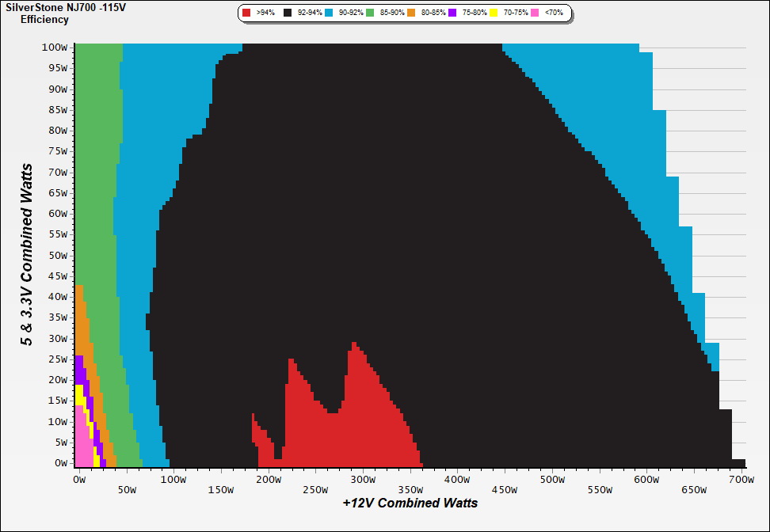Click the +12V Combined Watts axis title

tap(410, 503)
